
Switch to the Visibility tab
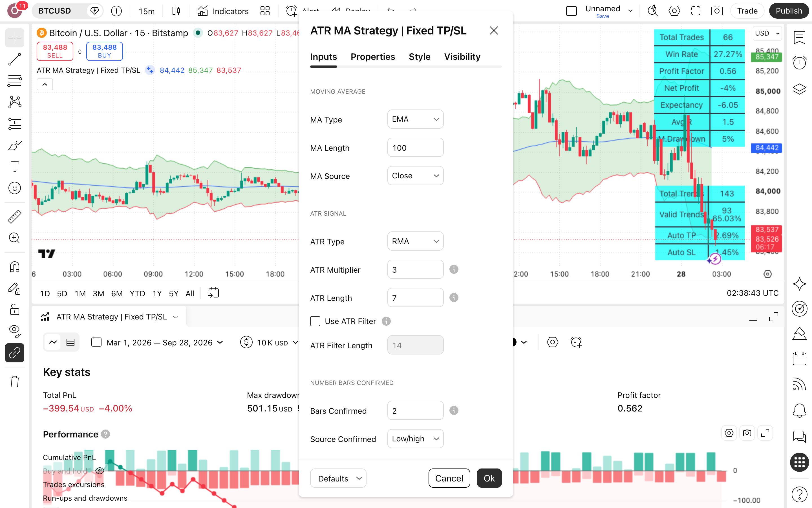tap(462, 57)
